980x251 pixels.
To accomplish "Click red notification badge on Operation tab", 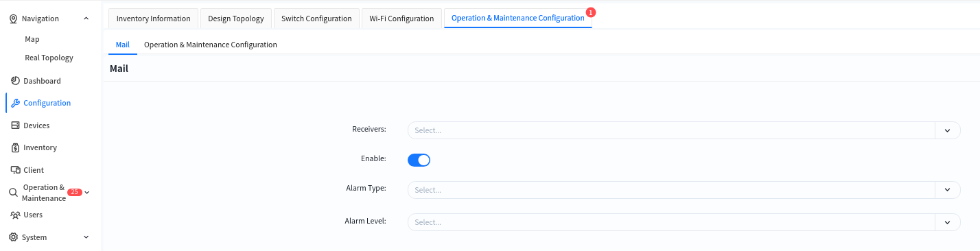I will (x=591, y=12).
